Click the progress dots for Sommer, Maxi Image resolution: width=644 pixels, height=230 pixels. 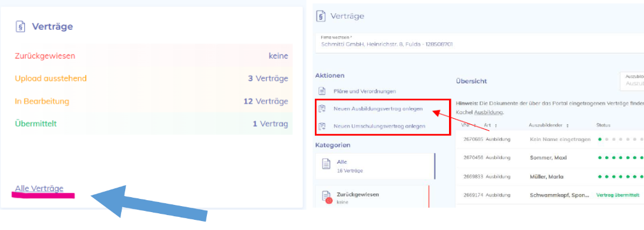tap(621, 158)
